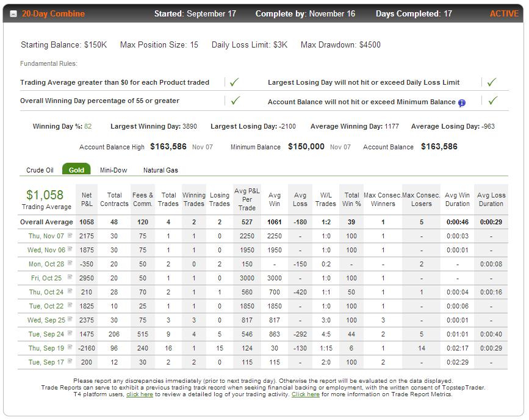Click the Avg Loss Duration header
529x420 pixels.
[491, 199]
